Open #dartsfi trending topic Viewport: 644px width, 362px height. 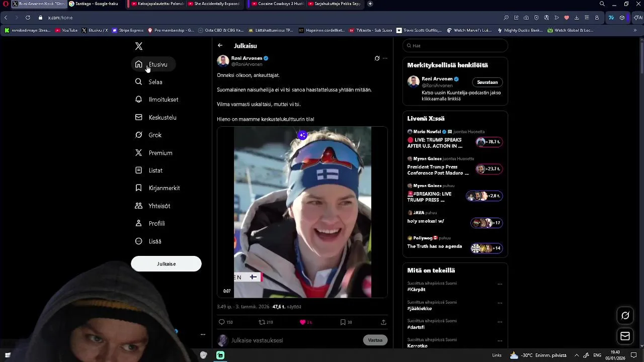(416, 327)
